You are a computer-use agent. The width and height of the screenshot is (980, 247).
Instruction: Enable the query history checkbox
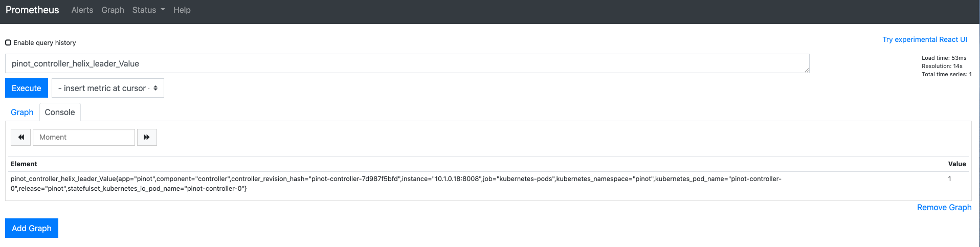pyautogui.click(x=8, y=42)
